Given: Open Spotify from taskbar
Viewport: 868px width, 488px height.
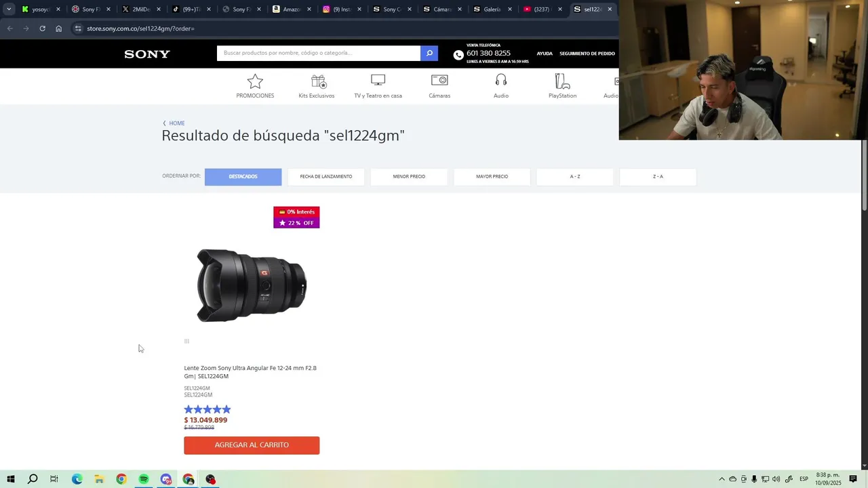Looking at the screenshot, I should click(144, 479).
